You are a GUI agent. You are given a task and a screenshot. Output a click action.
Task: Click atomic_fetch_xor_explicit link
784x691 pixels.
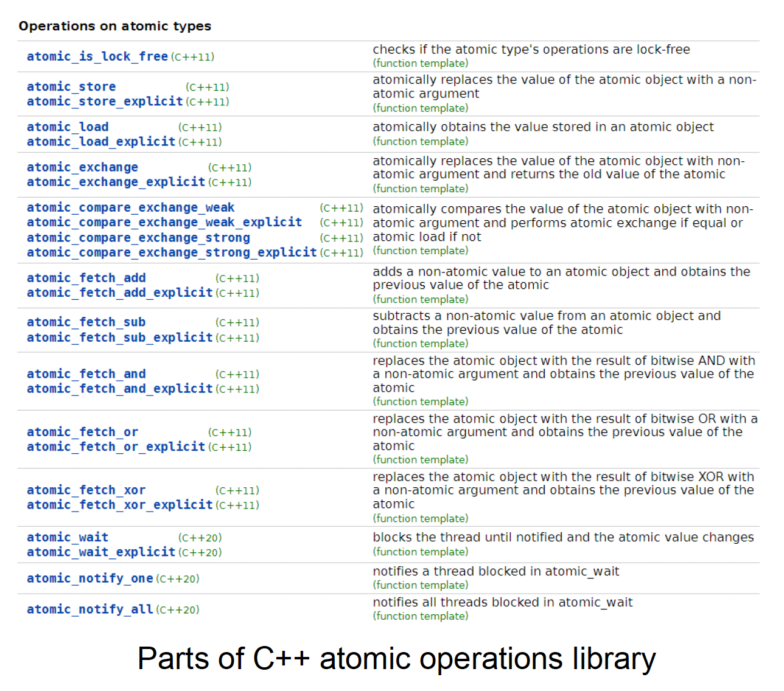coord(119,505)
